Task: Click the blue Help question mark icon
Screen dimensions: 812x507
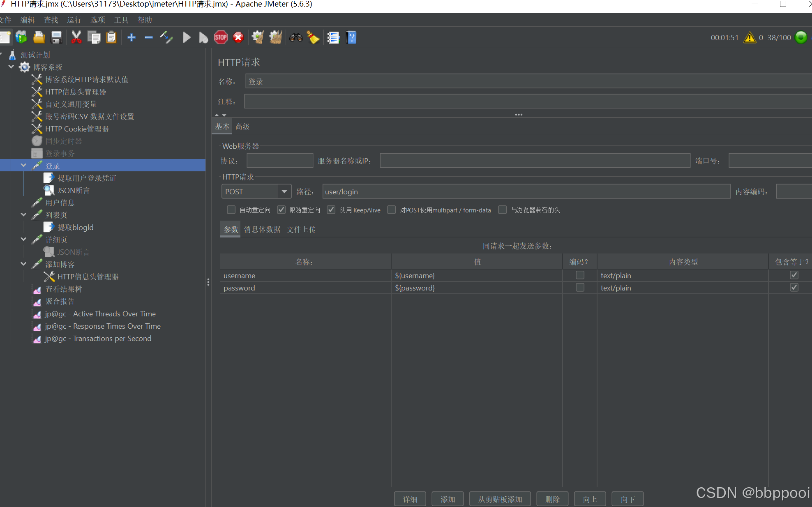Action: point(351,38)
